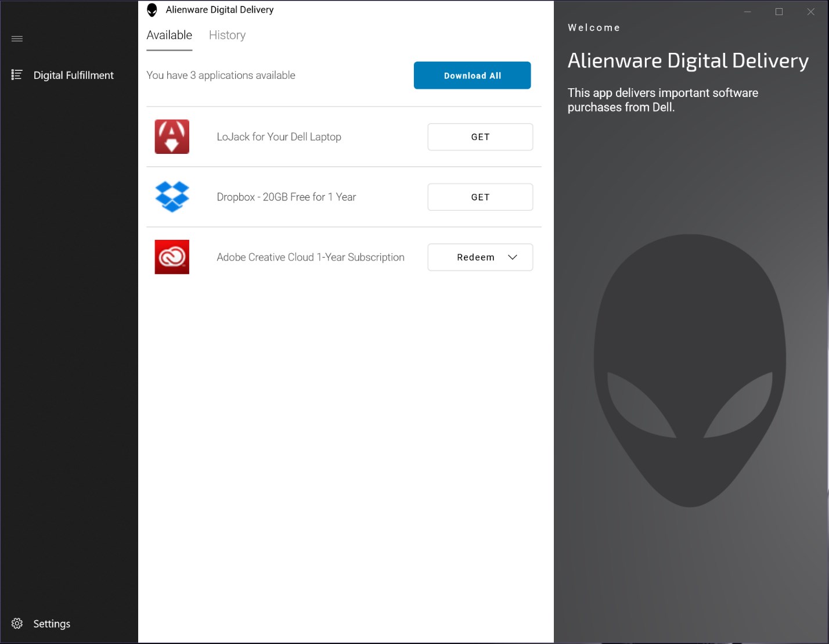Click the Alienware head logo in title bar
Screen dimensions: 829x644
click(152, 10)
